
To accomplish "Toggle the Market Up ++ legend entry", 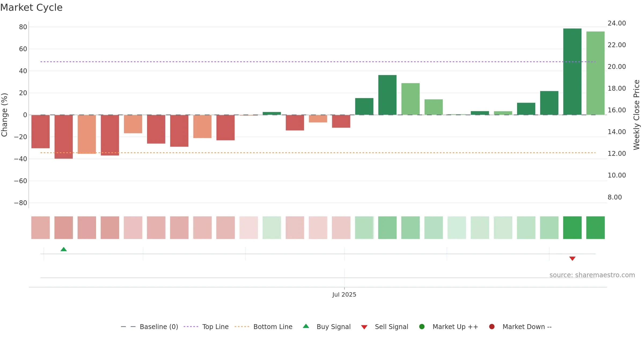I will [x=448, y=327].
